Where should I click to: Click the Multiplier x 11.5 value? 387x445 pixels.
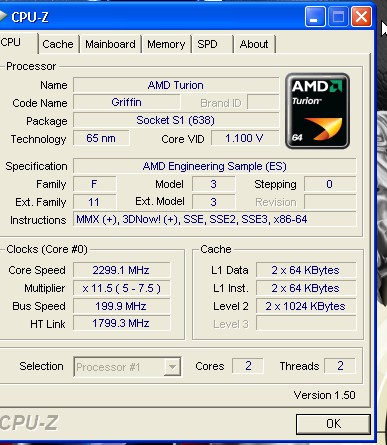pos(121,288)
